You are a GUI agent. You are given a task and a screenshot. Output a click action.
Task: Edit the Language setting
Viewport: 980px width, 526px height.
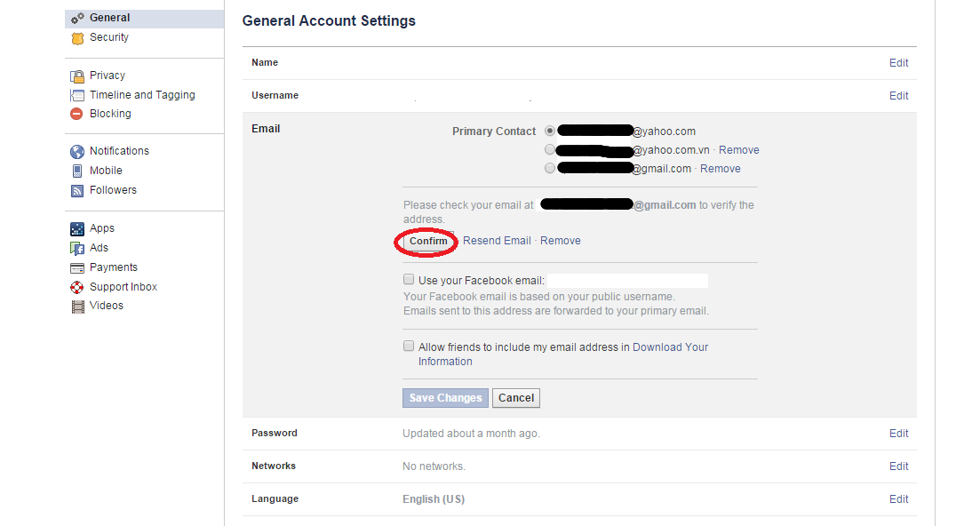899,499
